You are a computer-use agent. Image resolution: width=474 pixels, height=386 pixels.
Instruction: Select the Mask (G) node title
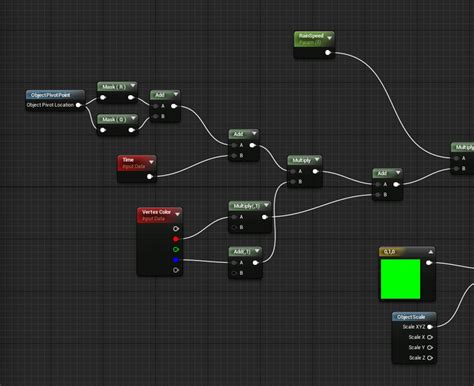(114, 119)
